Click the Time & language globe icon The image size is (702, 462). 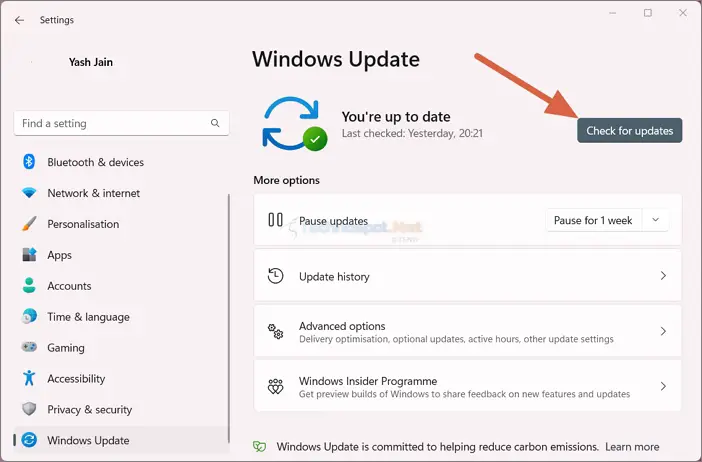[x=29, y=316]
